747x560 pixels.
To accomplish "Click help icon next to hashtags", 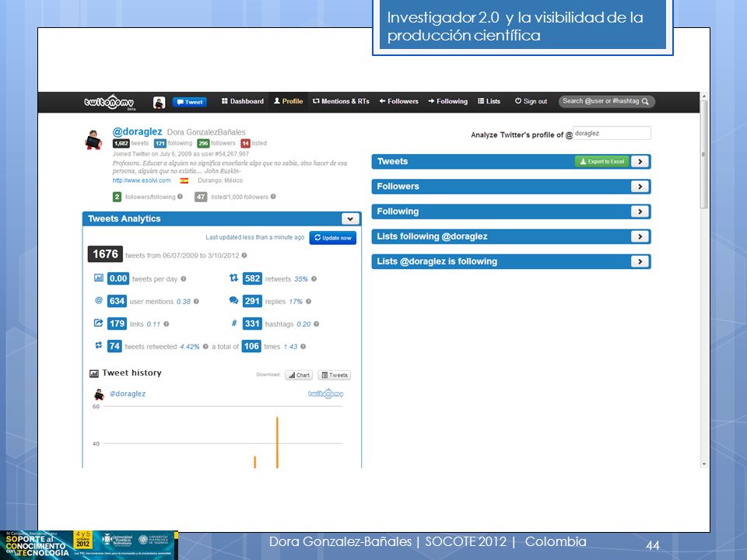I will point(317,324).
